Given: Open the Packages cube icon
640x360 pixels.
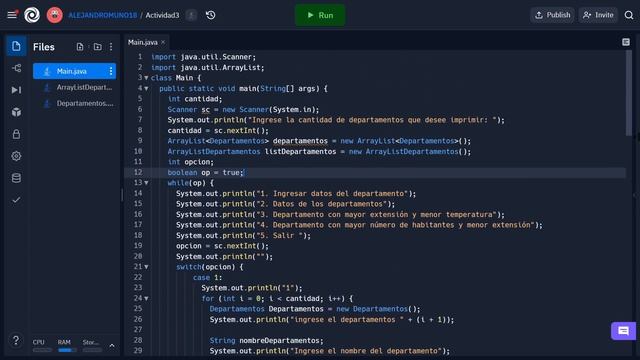Looking at the screenshot, I should (x=16, y=112).
